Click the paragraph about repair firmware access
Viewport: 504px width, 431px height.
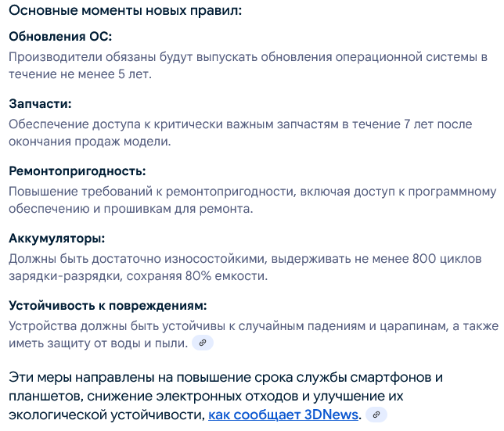[252, 200]
